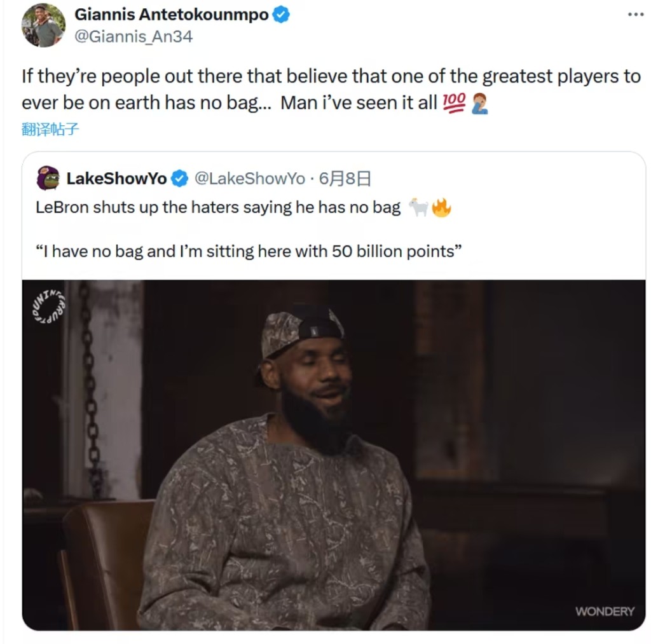Screen dimensions: 651x644
Task: Click the goat emoji in quoted tweet
Action: tap(418, 207)
